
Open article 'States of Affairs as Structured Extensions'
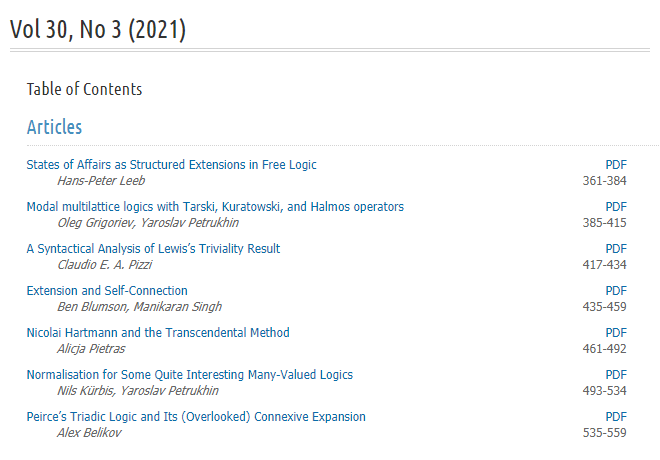(171, 165)
